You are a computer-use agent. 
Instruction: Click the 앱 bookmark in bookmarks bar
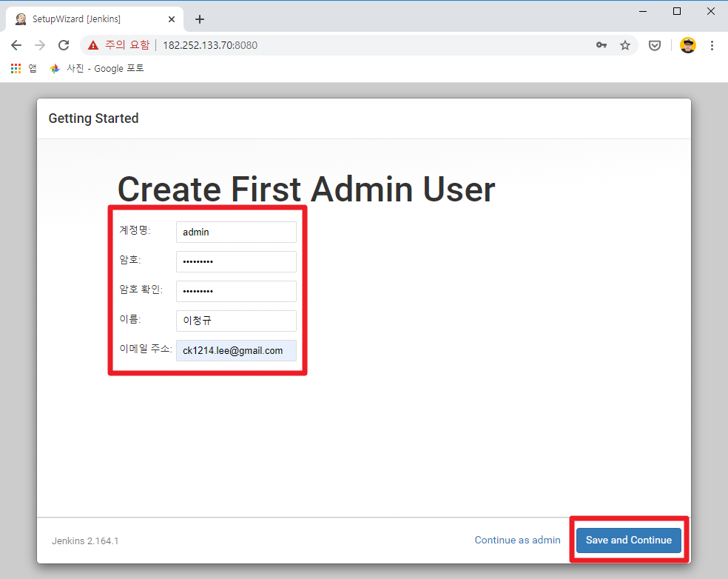click(x=32, y=67)
